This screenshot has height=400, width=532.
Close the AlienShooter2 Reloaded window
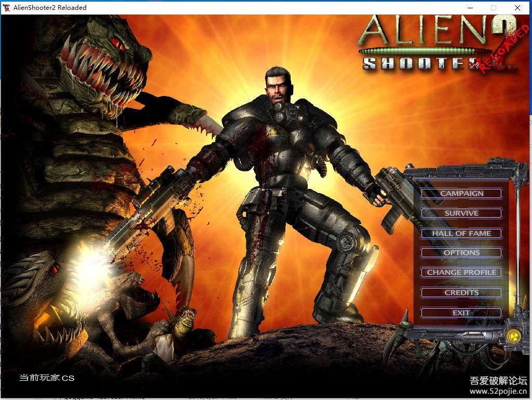tap(517, 7)
